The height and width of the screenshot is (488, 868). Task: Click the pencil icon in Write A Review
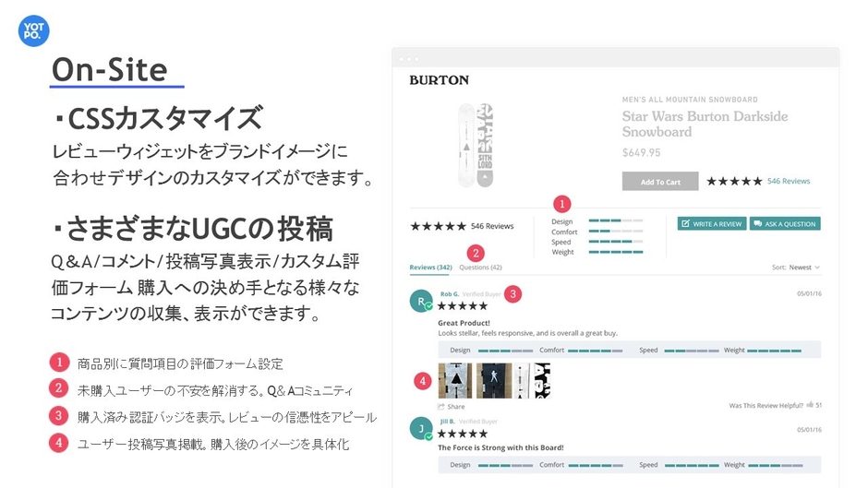[x=686, y=223]
